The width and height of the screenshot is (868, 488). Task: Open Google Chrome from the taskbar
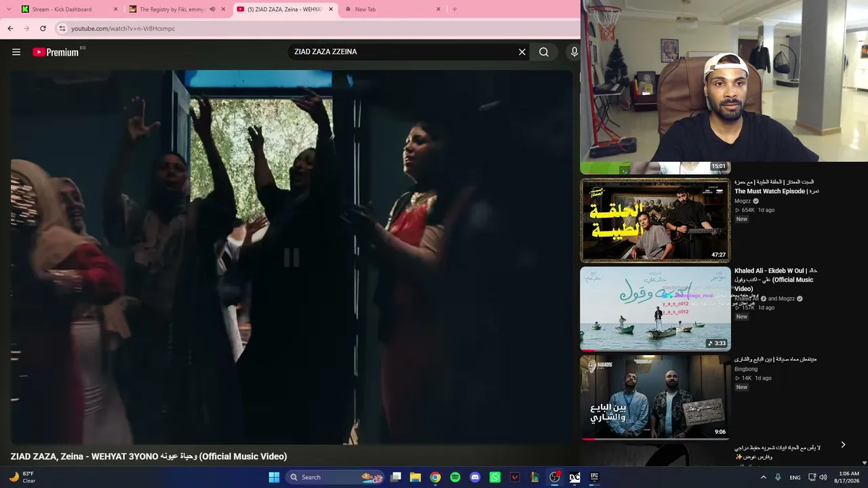(435, 477)
